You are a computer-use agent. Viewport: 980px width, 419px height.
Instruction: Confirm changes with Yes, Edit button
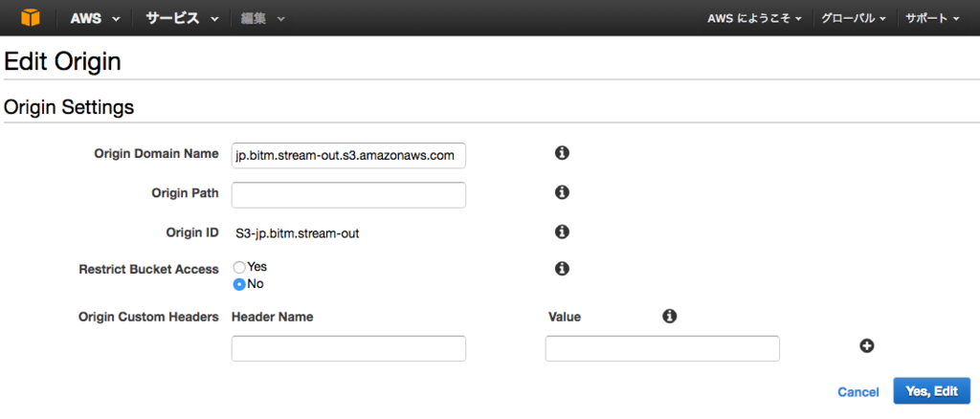click(932, 391)
